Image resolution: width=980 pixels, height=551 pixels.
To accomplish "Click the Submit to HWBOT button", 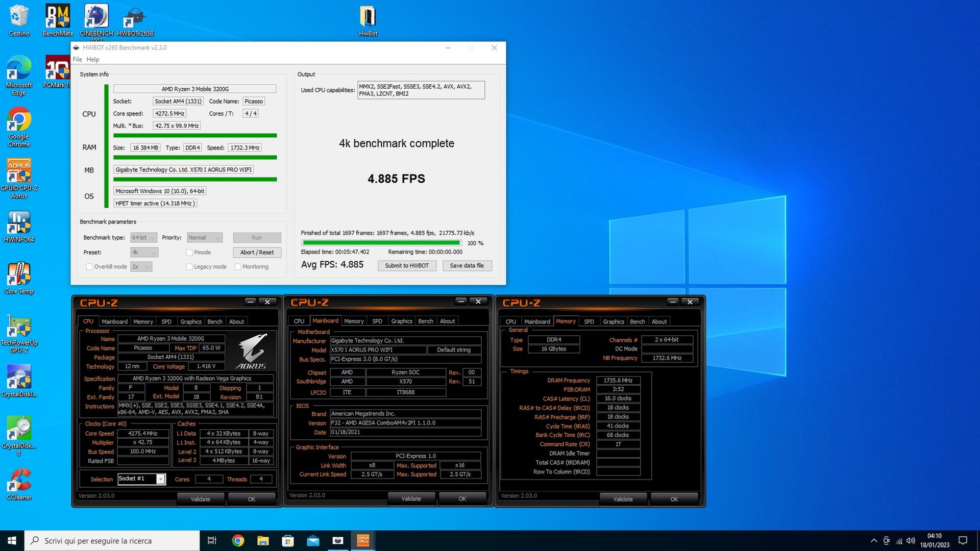I will point(407,266).
